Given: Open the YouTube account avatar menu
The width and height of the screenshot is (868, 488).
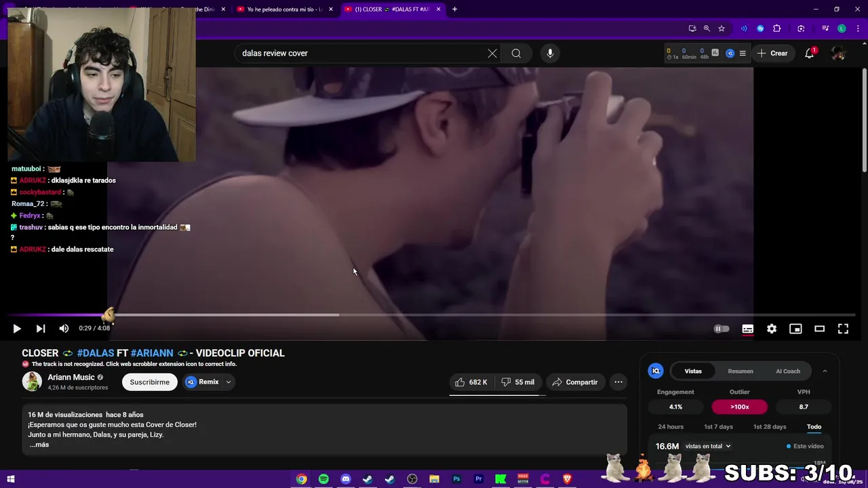Looking at the screenshot, I should pyautogui.click(x=838, y=54).
